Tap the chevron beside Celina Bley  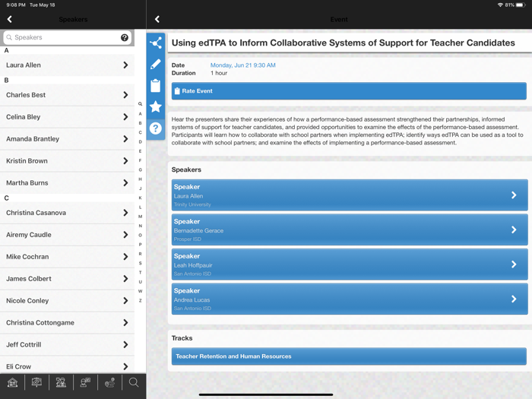[x=125, y=117]
